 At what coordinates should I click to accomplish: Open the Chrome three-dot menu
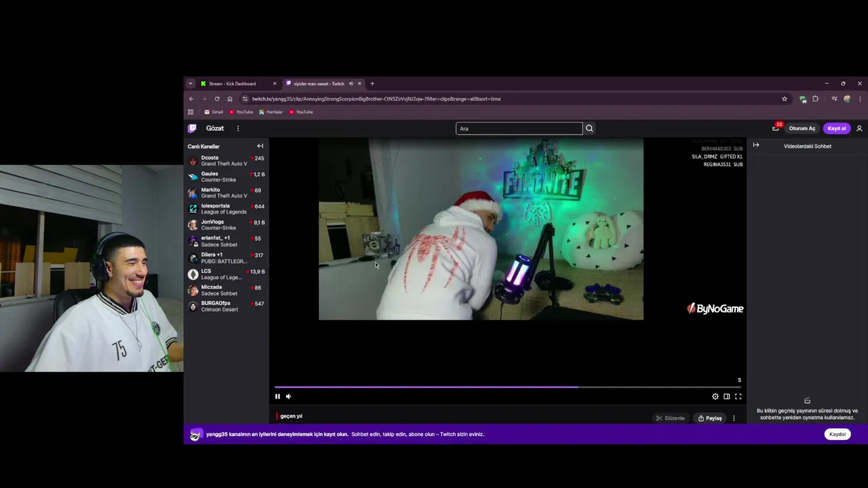click(x=860, y=99)
